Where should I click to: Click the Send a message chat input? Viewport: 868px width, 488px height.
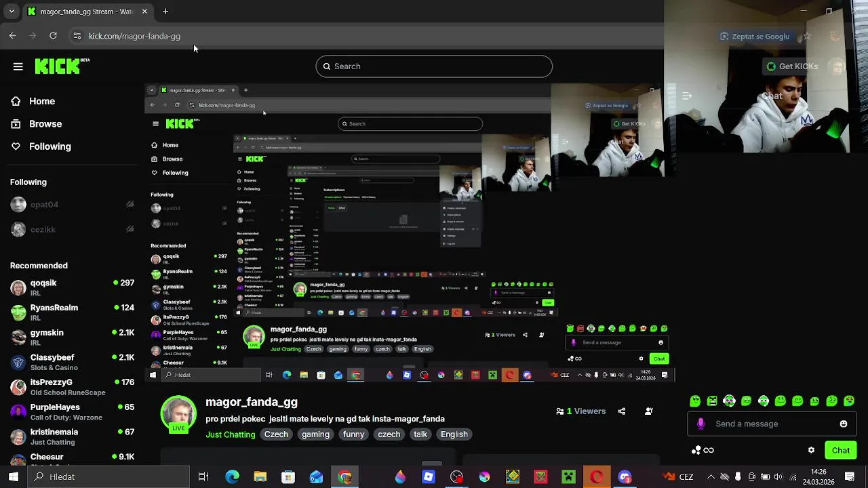point(772,424)
